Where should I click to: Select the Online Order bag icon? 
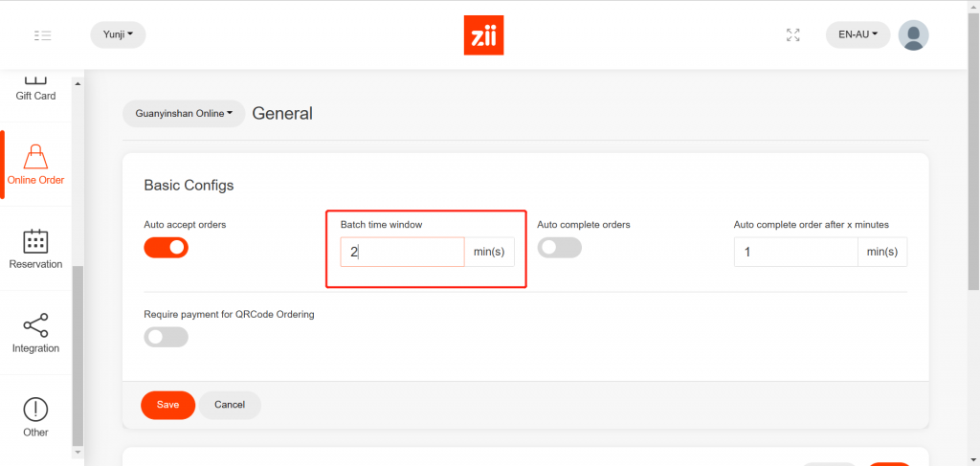(x=35, y=157)
